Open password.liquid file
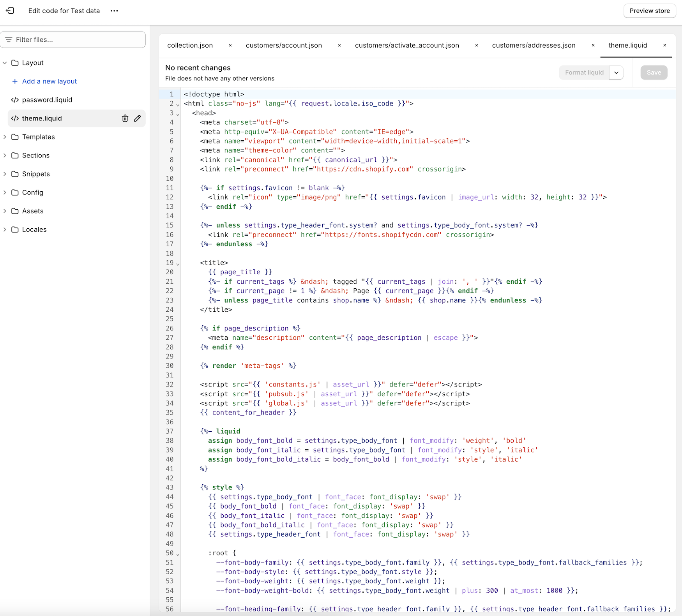The width and height of the screenshot is (682, 616). [x=47, y=100]
